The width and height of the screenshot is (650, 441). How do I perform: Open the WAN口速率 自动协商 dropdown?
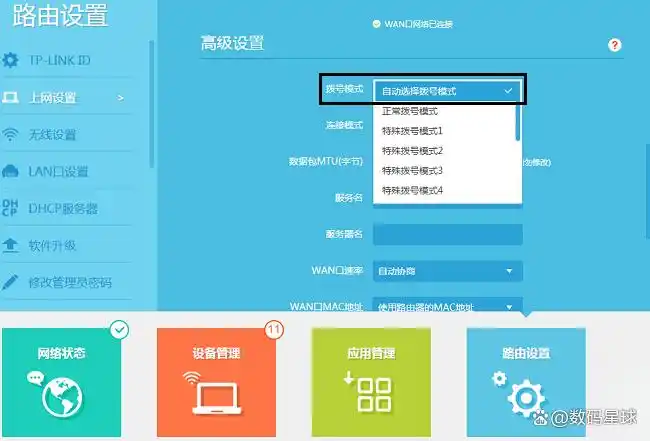(x=448, y=271)
